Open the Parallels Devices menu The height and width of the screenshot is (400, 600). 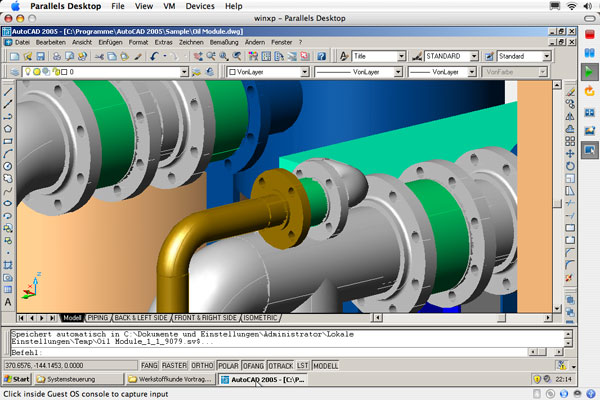pos(200,6)
